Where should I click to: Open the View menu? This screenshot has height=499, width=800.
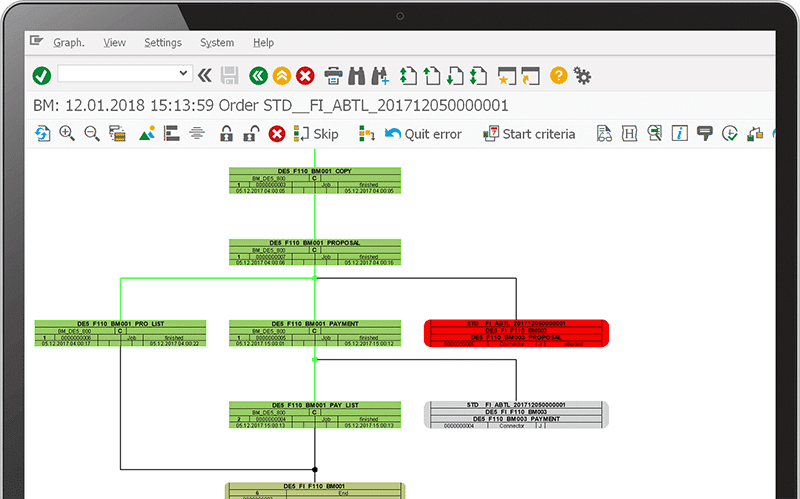coord(114,43)
